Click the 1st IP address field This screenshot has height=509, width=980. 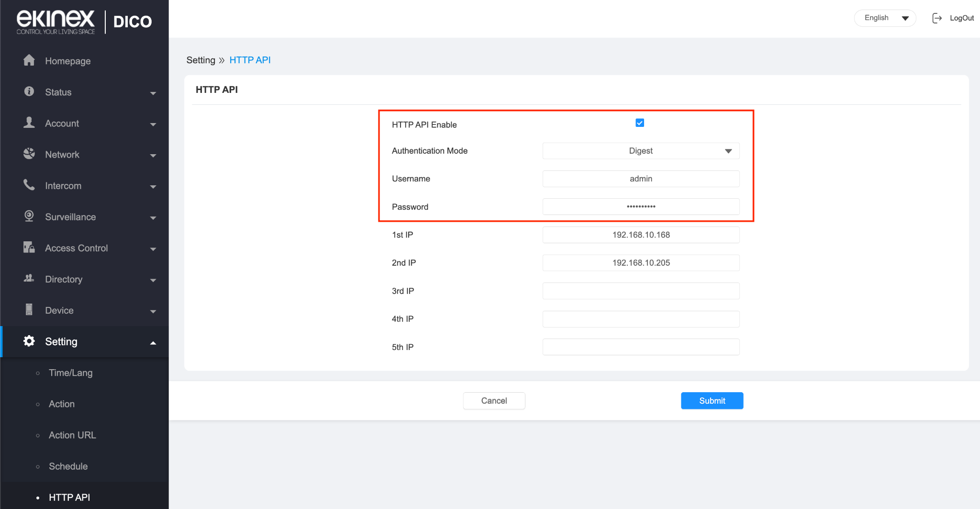pyautogui.click(x=641, y=235)
